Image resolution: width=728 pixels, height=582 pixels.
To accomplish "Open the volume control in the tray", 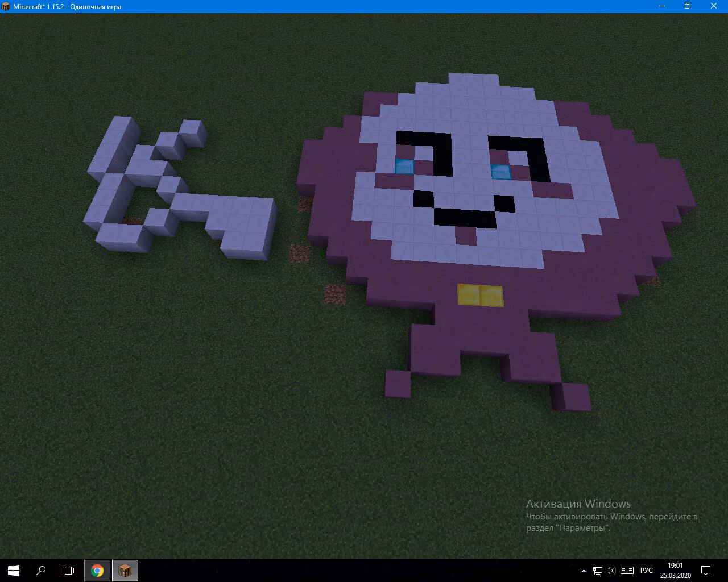I will coord(611,571).
